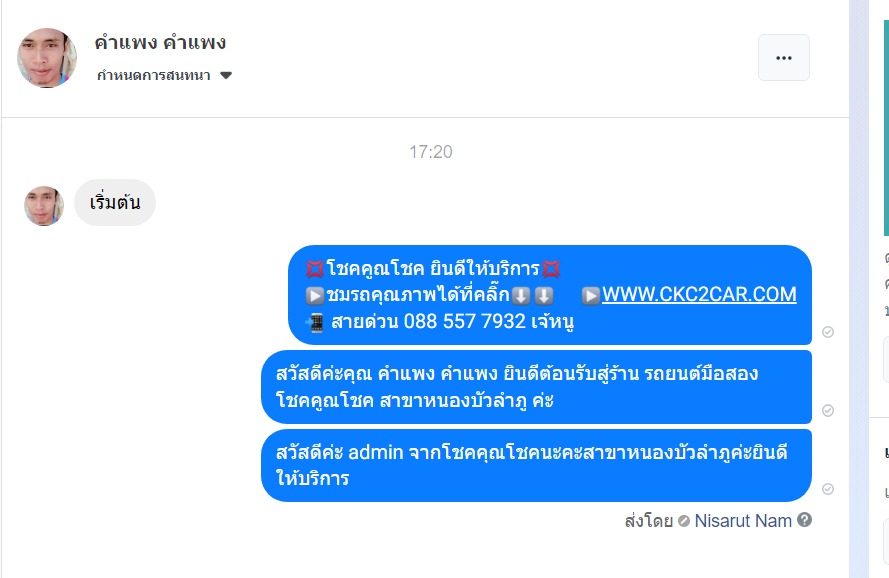Image resolution: width=889 pixels, height=578 pixels.
Task: Click delivered checkmark beside the WWW.CKC2CAR.COM message
Action: point(828,332)
